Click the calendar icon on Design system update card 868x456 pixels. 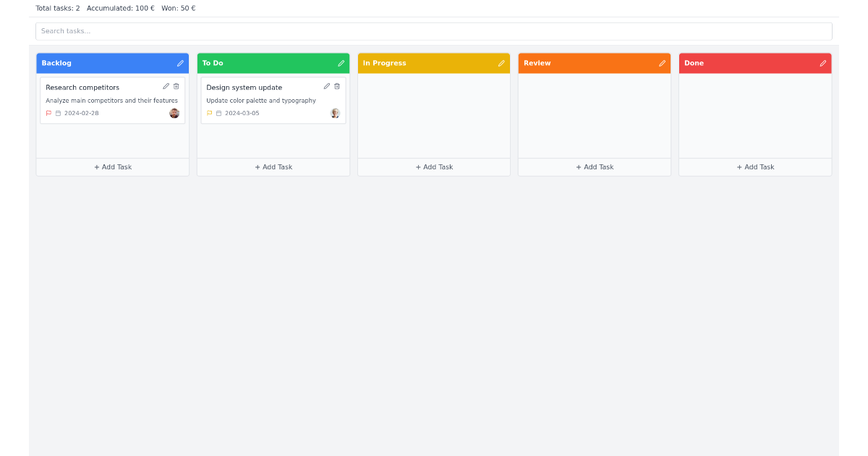pyautogui.click(x=219, y=113)
